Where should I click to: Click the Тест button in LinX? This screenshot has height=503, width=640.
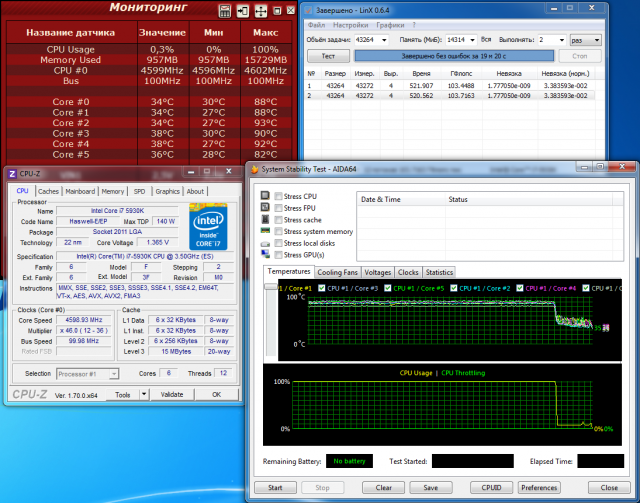(x=328, y=56)
